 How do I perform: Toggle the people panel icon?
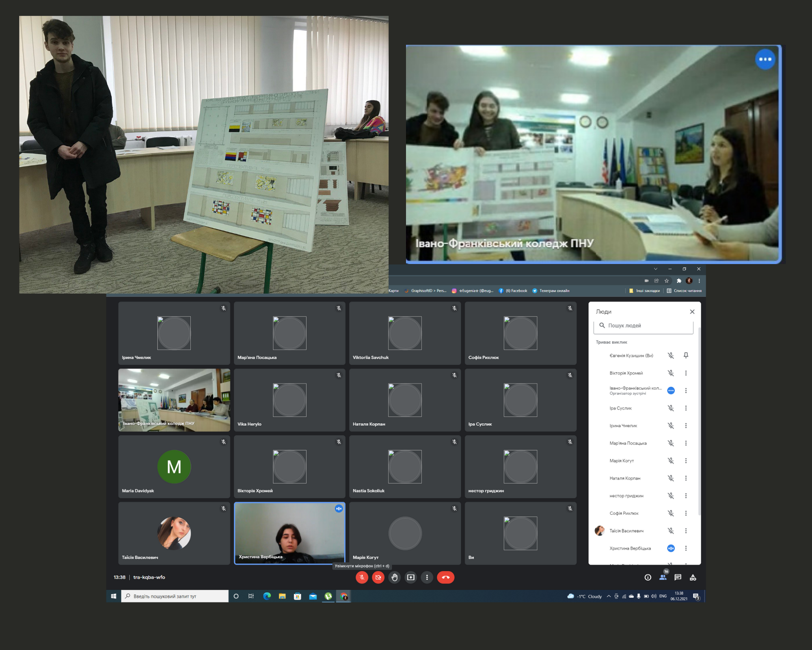click(663, 577)
